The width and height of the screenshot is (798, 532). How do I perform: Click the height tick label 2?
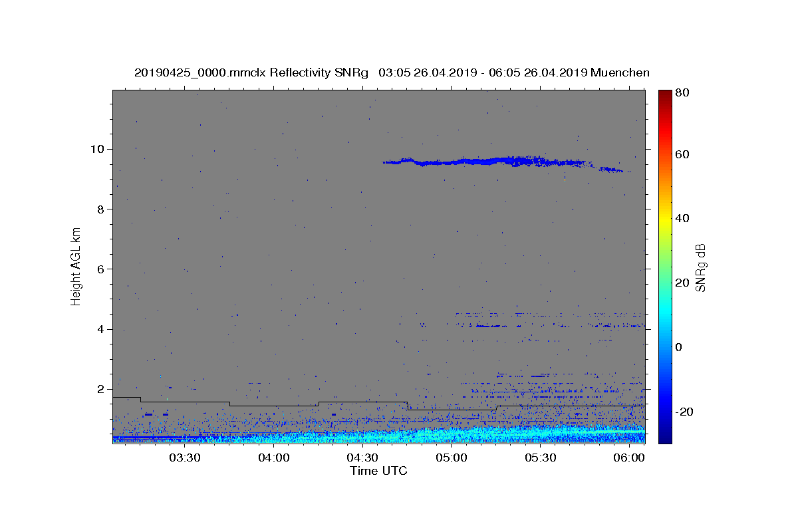(x=101, y=389)
